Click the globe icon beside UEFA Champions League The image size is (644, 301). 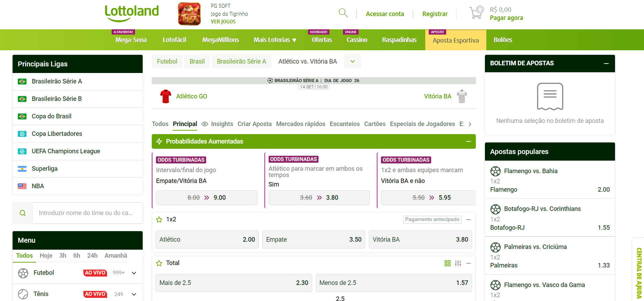point(22,151)
